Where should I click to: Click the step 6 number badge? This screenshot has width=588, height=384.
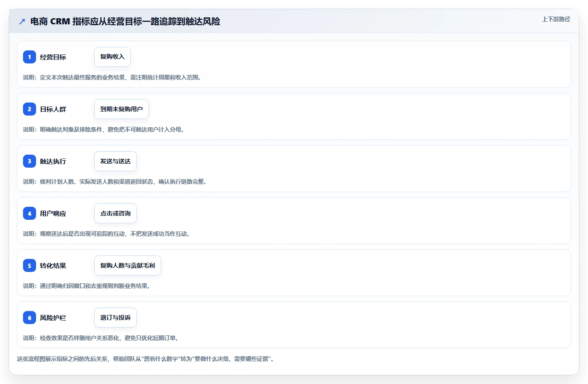pos(30,318)
